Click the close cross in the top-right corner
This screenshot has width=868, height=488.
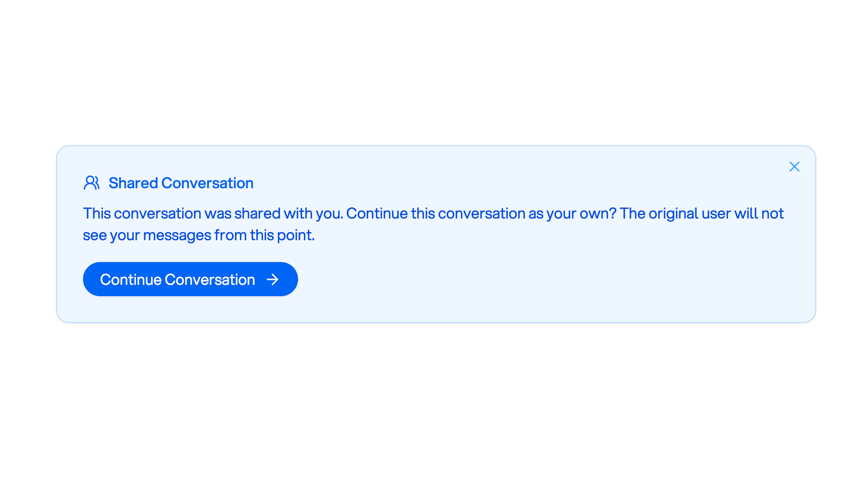point(794,166)
